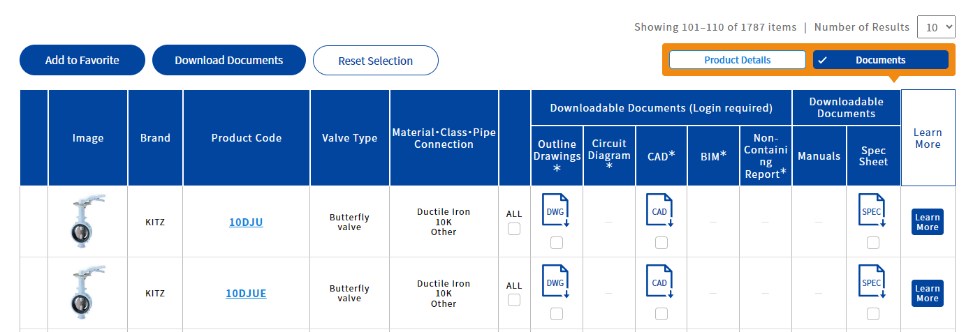Download CAD file for 10DJUE
The image size is (980, 332).
click(661, 282)
